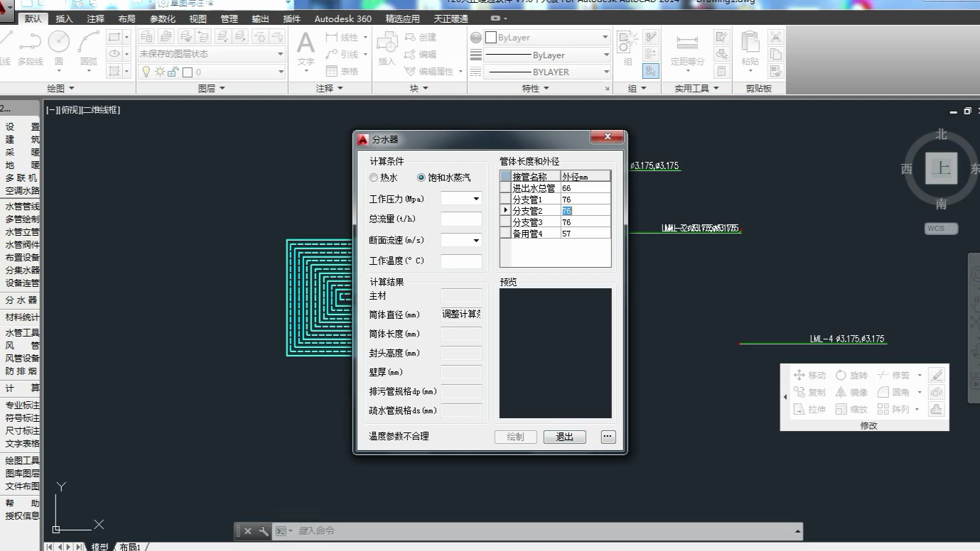
Task: Click the 修剪 trim tool
Action: pos(893,375)
